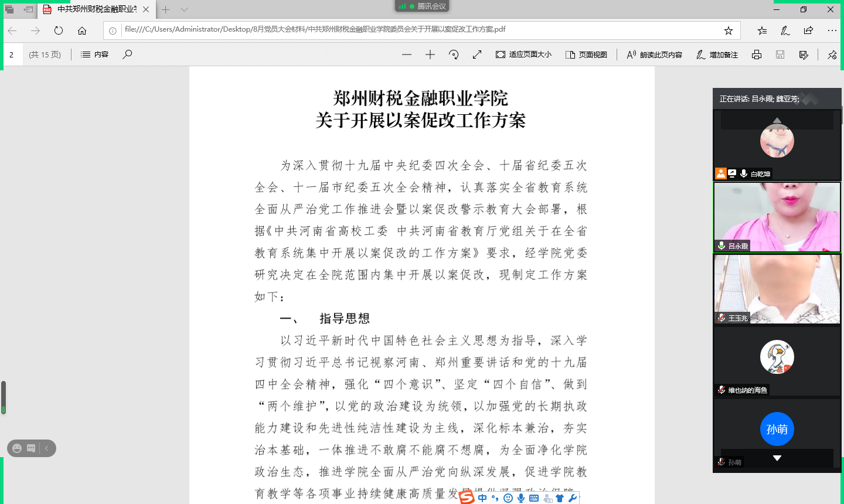This screenshot has width=844, height=504.
Task: Set these tabs aside icon
Action: (28, 9)
